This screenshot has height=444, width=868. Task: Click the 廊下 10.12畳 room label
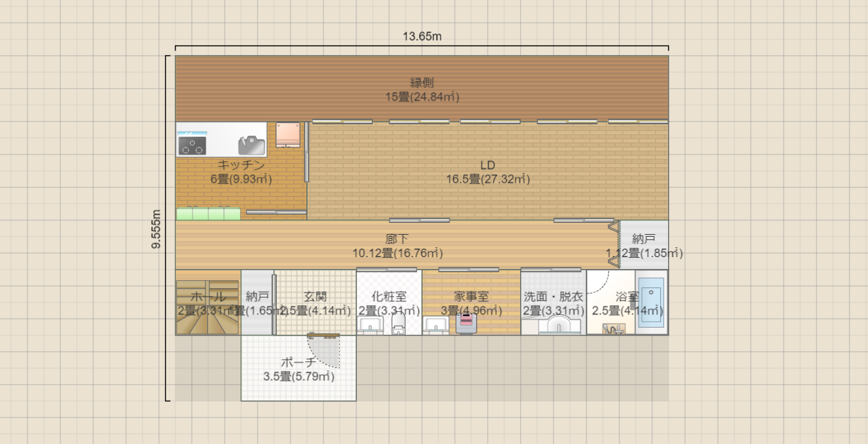pos(397,245)
